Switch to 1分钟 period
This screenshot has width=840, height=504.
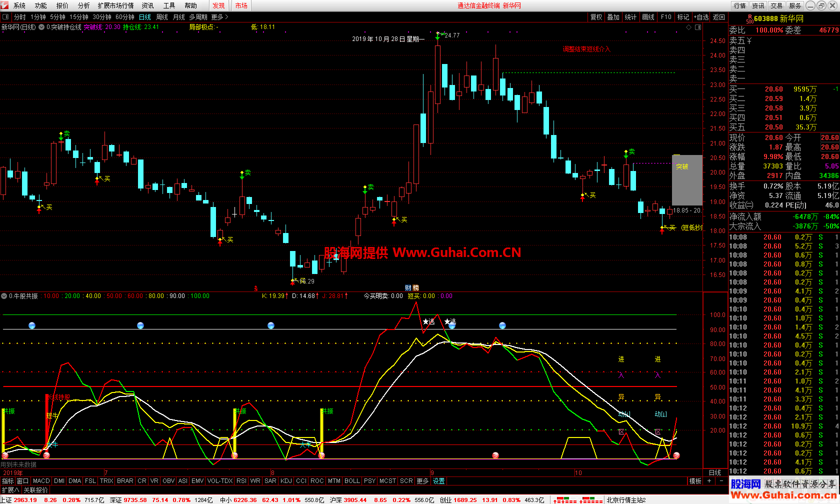click(x=38, y=17)
